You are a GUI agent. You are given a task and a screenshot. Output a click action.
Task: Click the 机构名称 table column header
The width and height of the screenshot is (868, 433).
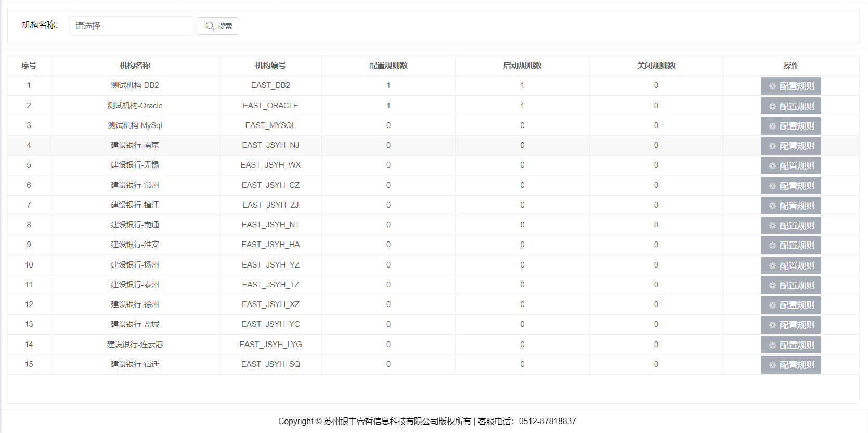[x=135, y=66]
